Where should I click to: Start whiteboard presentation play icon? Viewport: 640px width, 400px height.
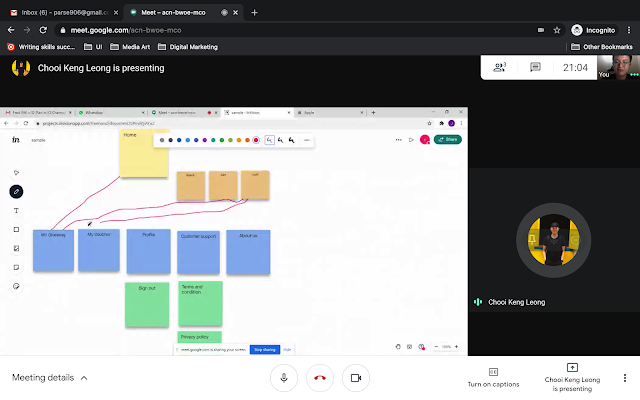click(411, 140)
